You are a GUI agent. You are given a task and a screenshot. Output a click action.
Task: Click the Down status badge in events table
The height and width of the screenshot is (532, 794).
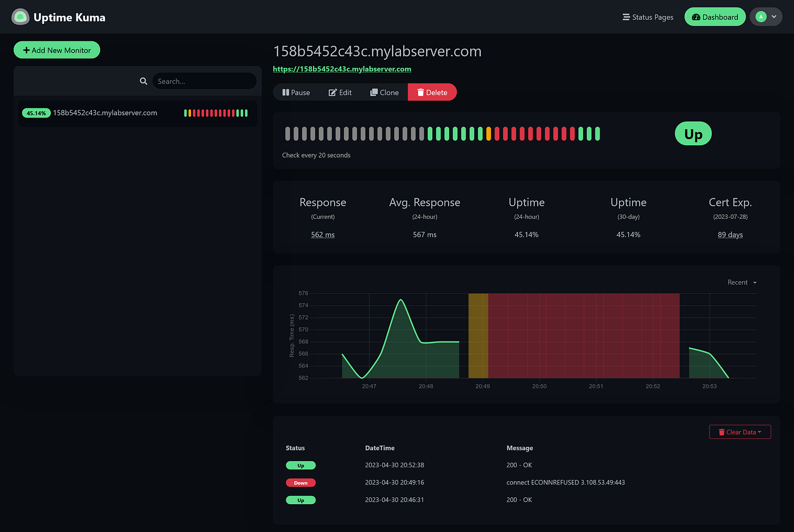tap(301, 483)
